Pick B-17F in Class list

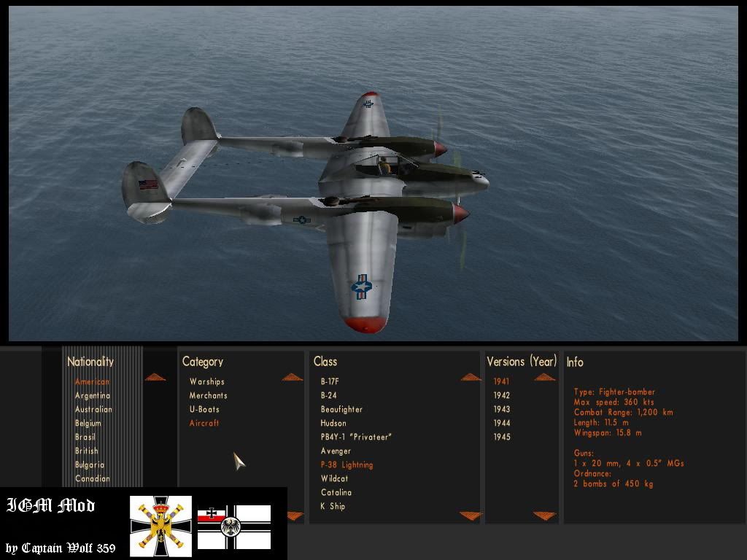(330, 381)
